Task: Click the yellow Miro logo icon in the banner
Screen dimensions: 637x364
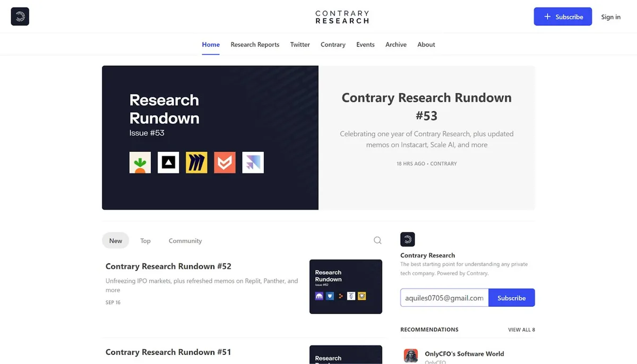Action: 196,162
